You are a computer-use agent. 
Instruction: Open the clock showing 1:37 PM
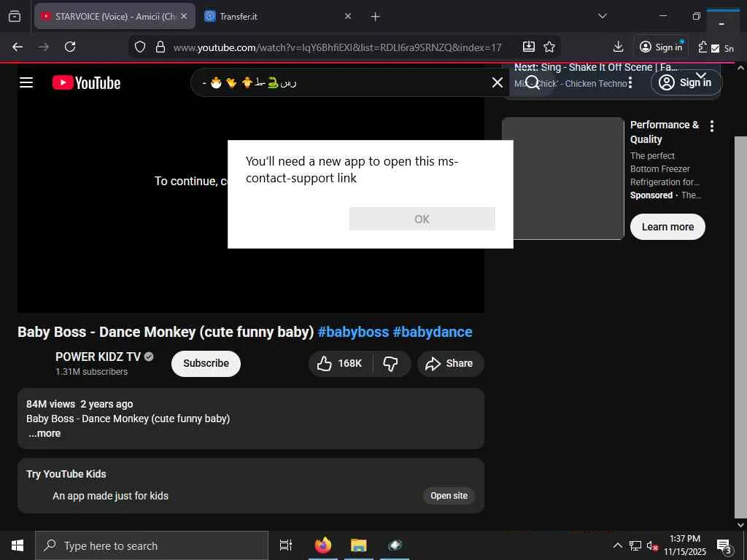(x=684, y=545)
